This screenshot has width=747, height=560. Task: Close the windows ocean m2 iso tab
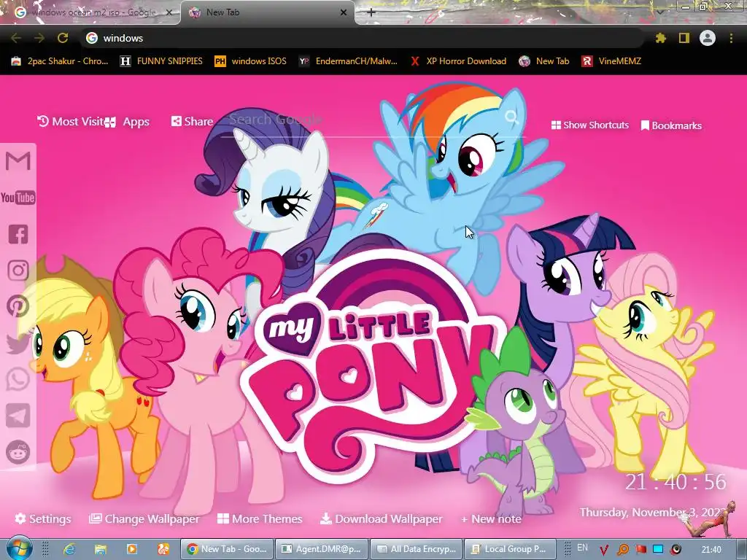tap(169, 12)
